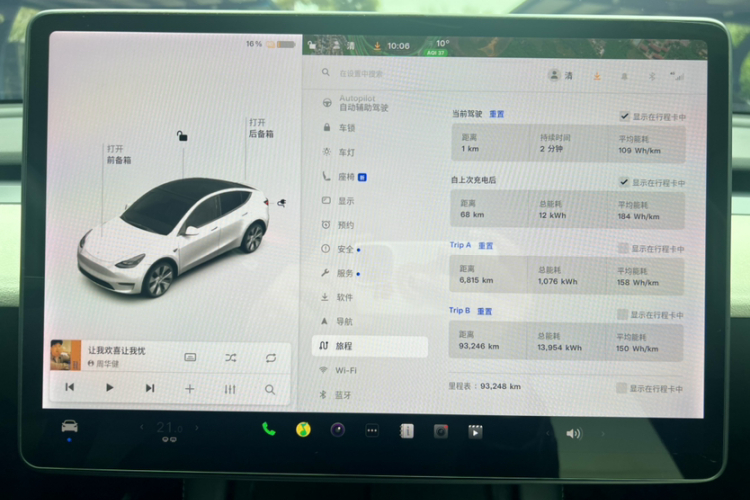Reset the Trip B stats
The width and height of the screenshot is (750, 500).
point(485,311)
